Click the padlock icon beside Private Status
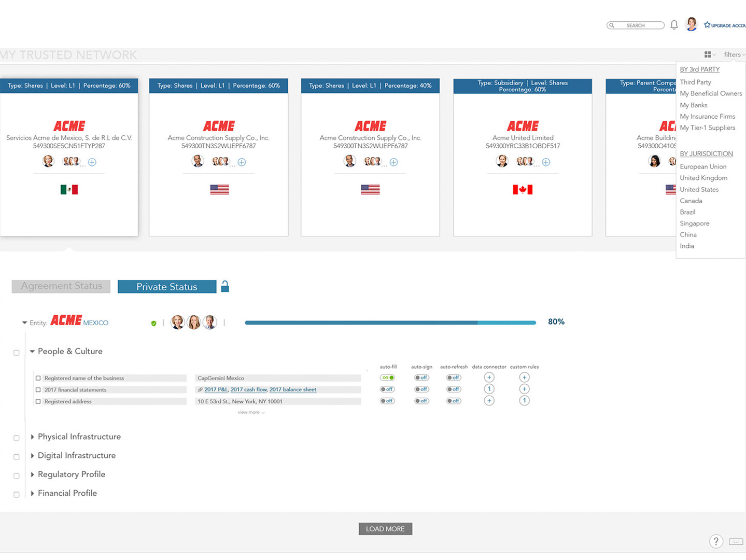The width and height of the screenshot is (746, 560). pyautogui.click(x=225, y=286)
